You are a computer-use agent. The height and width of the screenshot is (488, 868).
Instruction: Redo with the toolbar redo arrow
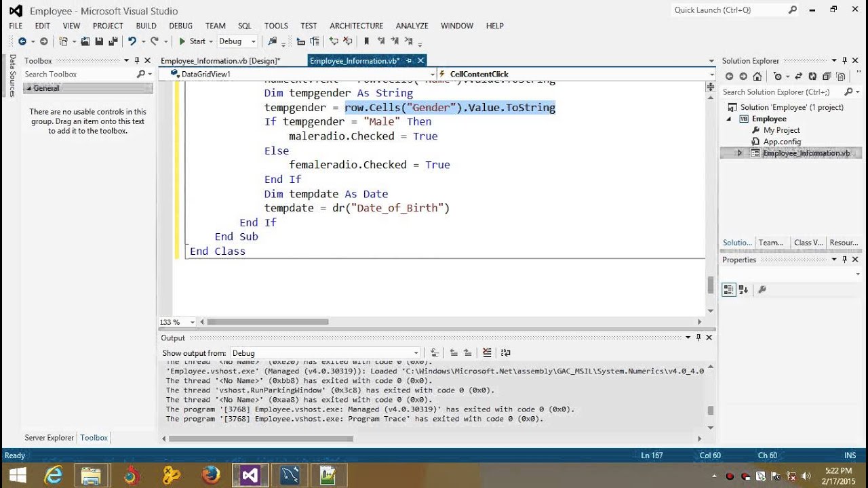coord(155,41)
